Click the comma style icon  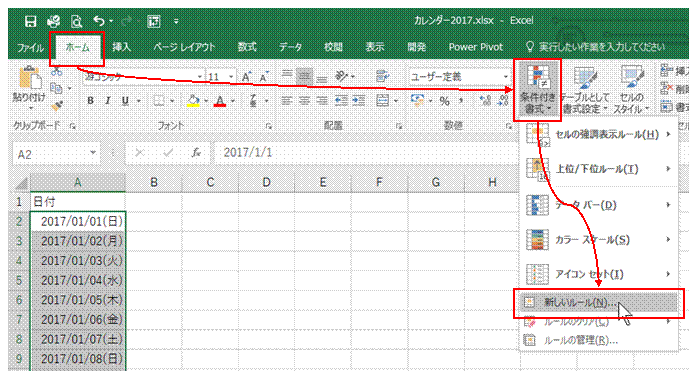[461, 101]
